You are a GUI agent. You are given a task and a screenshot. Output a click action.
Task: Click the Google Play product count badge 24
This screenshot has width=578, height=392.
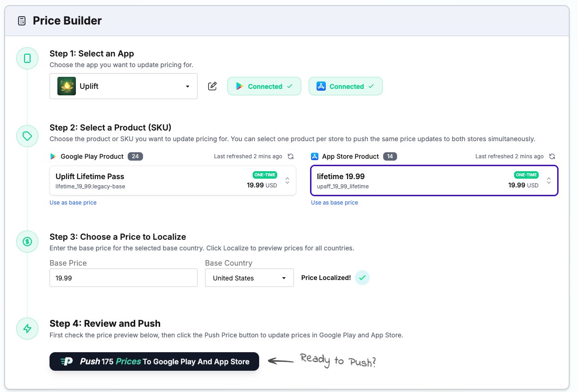(x=135, y=156)
